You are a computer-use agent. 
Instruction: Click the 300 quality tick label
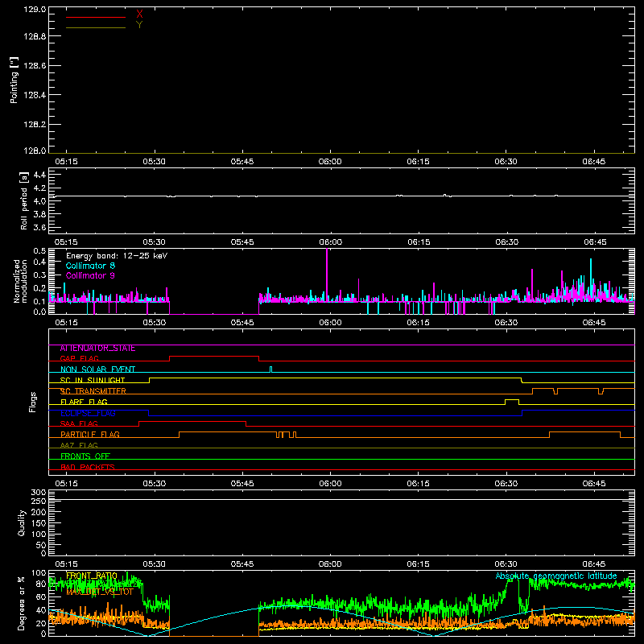pos(39,493)
